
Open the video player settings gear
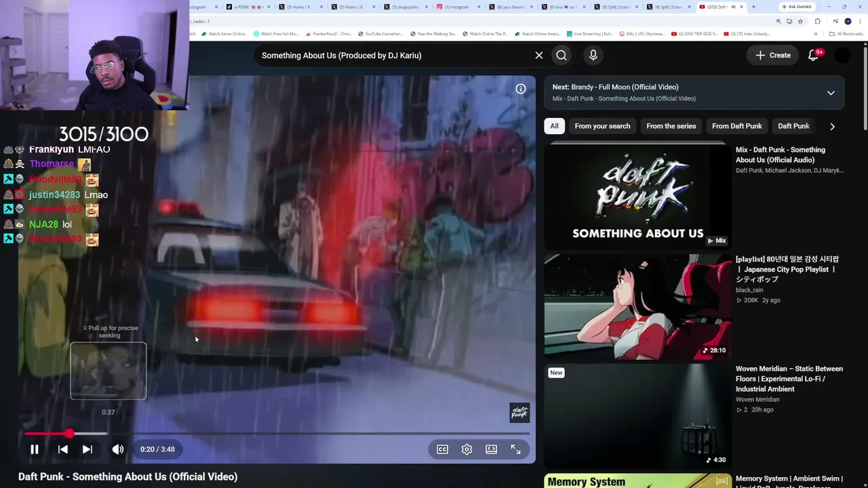click(x=467, y=449)
